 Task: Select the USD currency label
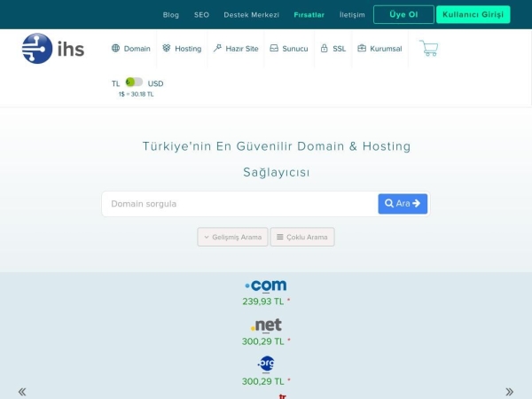point(155,83)
